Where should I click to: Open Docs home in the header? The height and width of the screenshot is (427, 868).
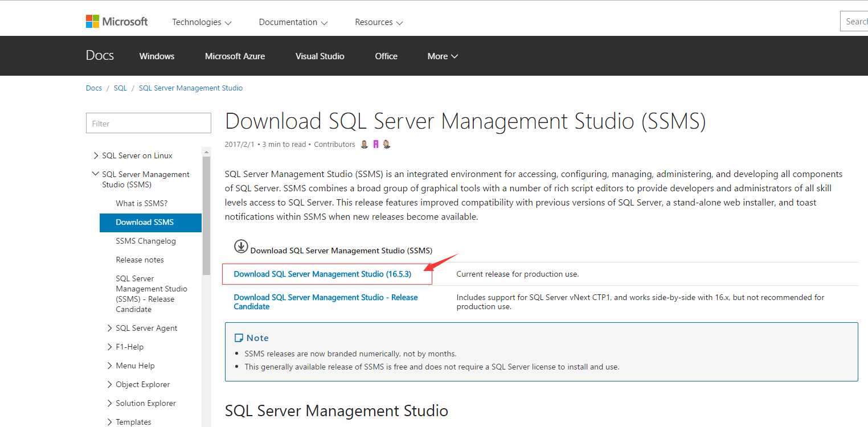[x=100, y=55]
